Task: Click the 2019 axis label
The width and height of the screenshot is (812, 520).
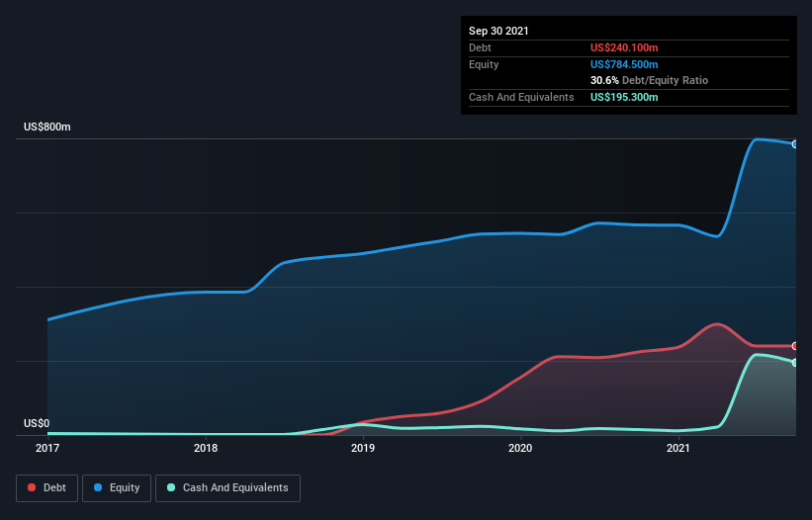Action: click(x=363, y=448)
